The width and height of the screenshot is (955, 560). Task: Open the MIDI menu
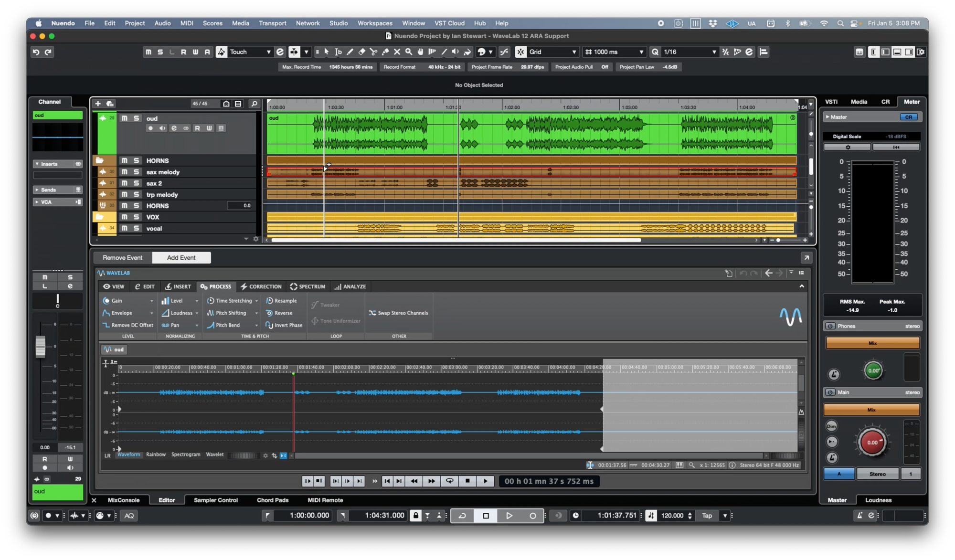coord(186,23)
